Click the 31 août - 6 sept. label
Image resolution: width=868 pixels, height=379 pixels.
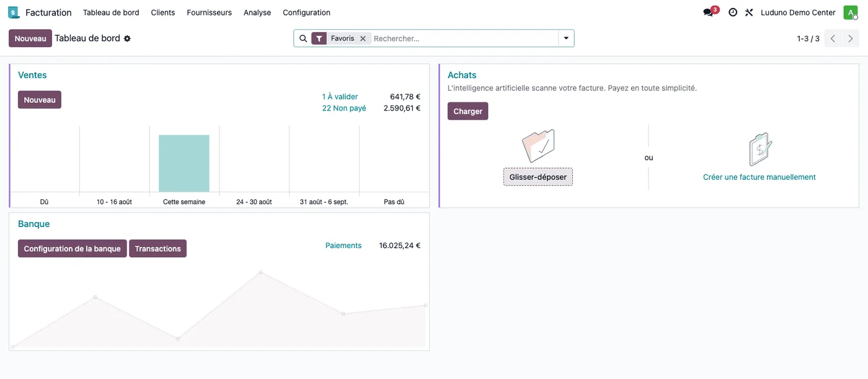(x=324, y=202)
